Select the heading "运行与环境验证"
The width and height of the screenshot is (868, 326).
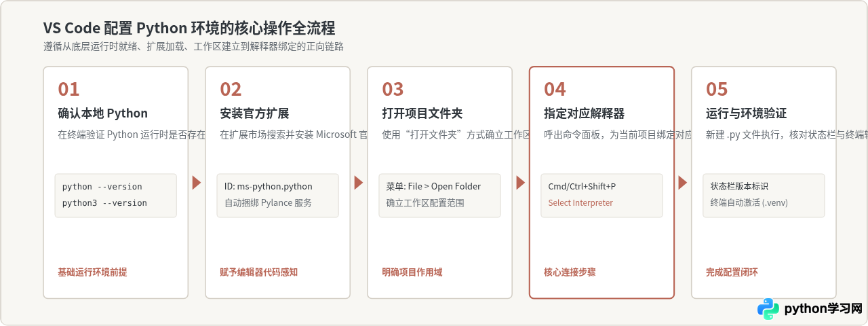coord(747,113)
